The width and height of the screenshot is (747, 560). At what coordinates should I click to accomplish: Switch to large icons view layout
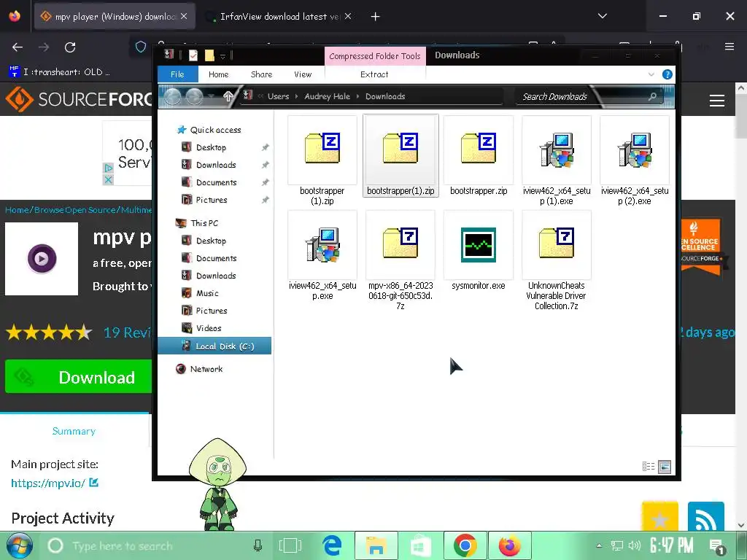[x=665, y=466]
